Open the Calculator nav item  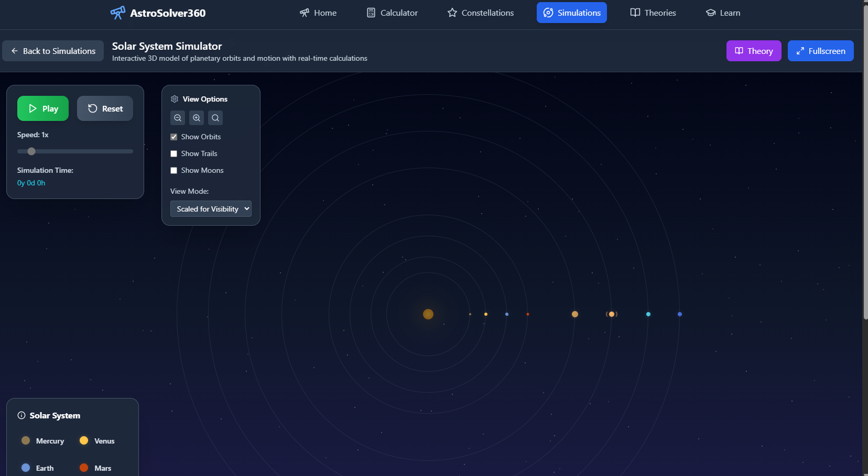[392, 13]
